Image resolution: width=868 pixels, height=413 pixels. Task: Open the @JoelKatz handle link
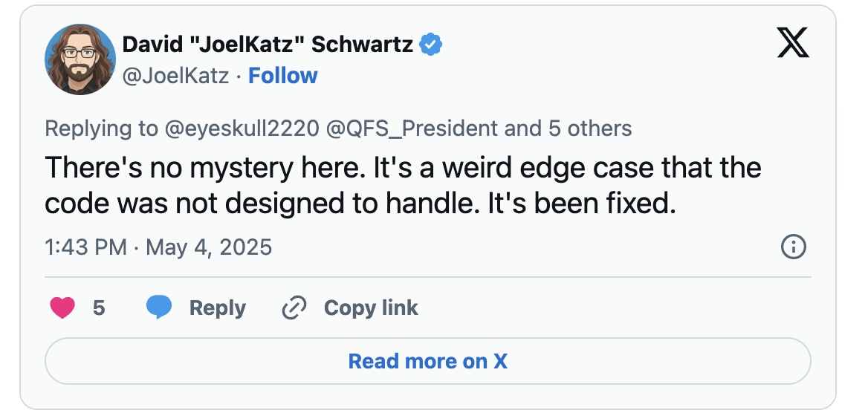click(175, 76)
